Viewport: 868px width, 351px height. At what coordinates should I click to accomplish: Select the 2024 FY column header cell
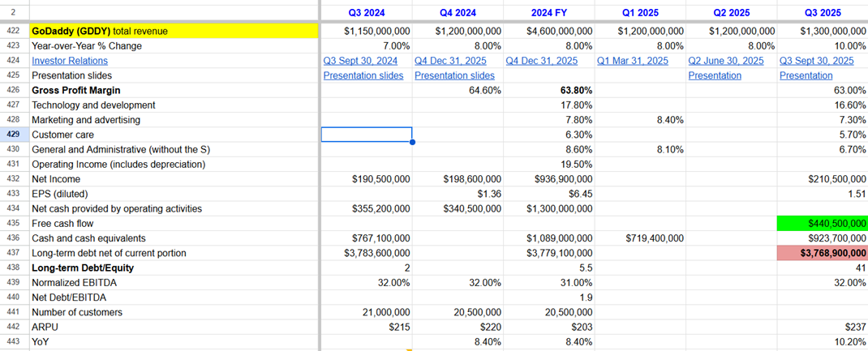549,12
